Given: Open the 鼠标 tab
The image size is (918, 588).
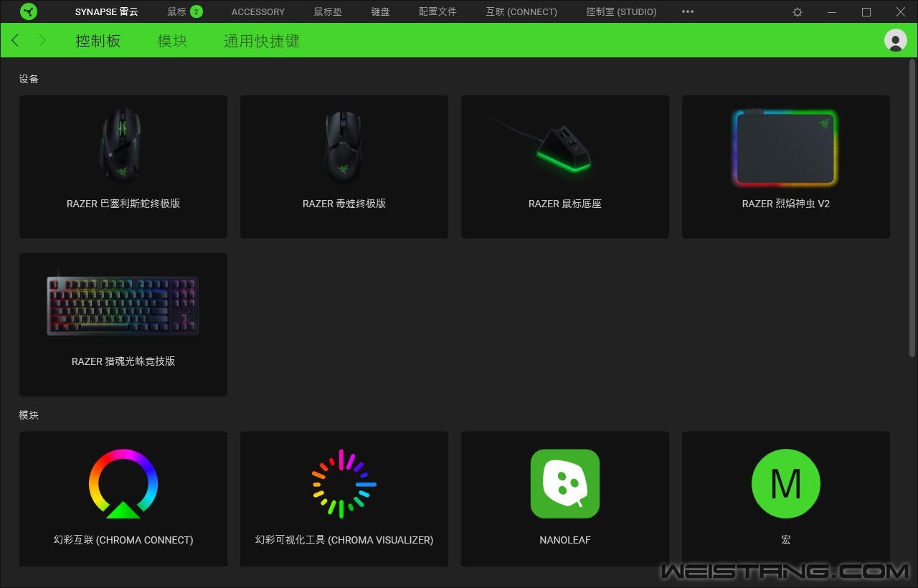Looking at the screenshot, I should [176, 11].
